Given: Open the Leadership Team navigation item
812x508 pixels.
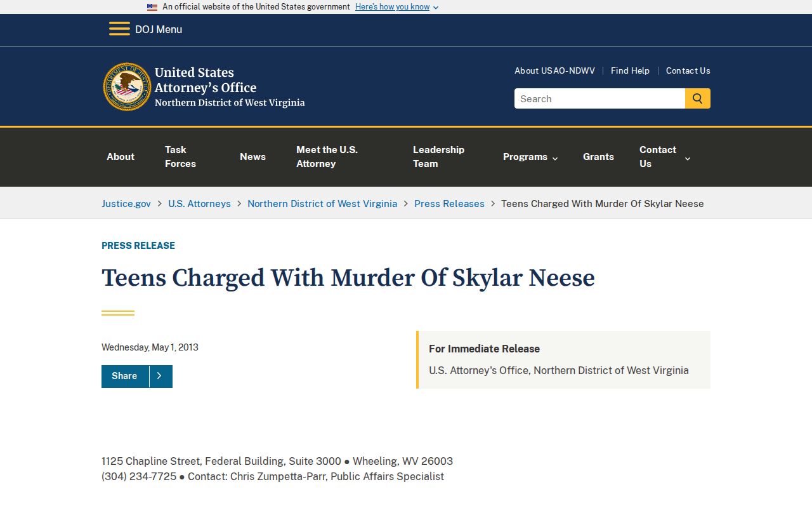Looking at the screenshot, I should pos(438,157).
